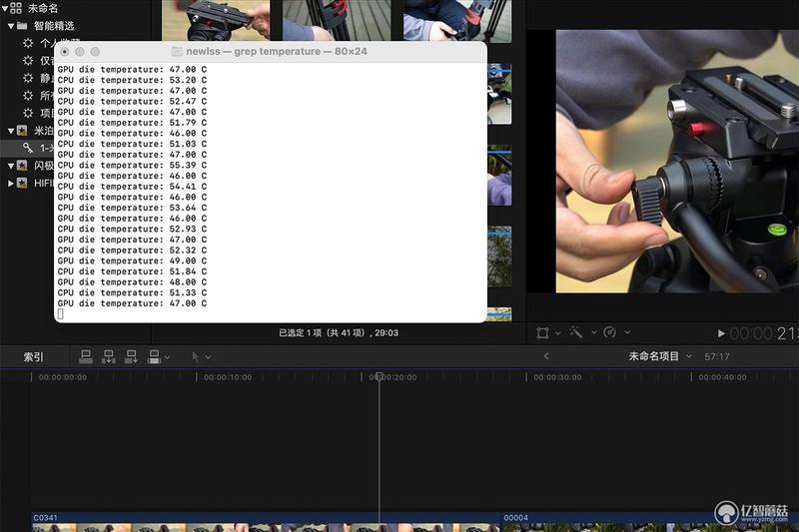Click the Terminal line CPU die temperature: 54.41 C
Image resolution: width=799 pixels, height=532 pixels.
click(x=132, y=187)
